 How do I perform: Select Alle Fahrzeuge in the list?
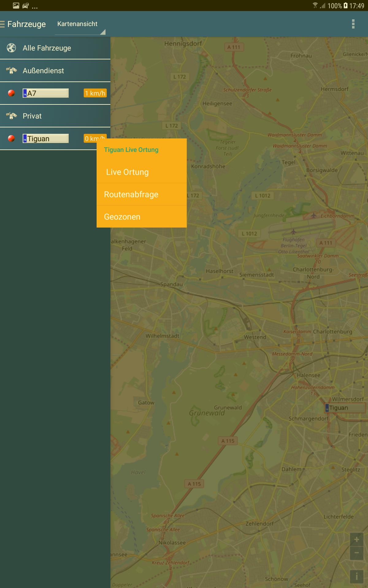(x=47, y=48)
